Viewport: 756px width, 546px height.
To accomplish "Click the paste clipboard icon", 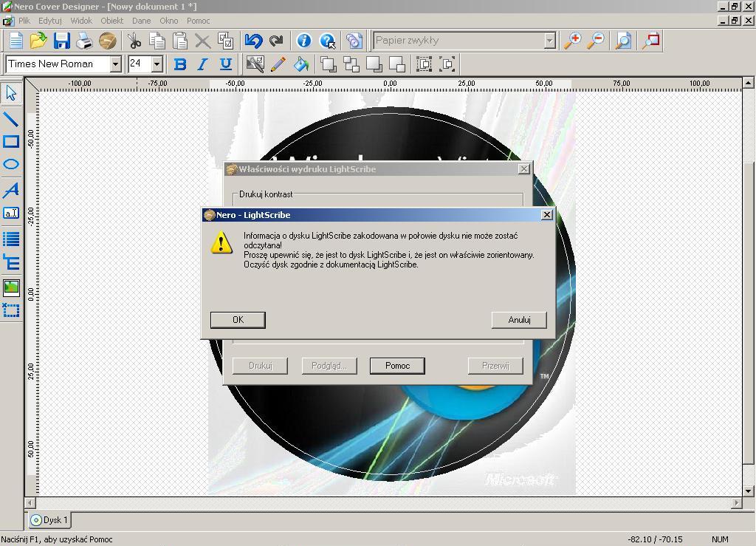I will coord(180,41).
